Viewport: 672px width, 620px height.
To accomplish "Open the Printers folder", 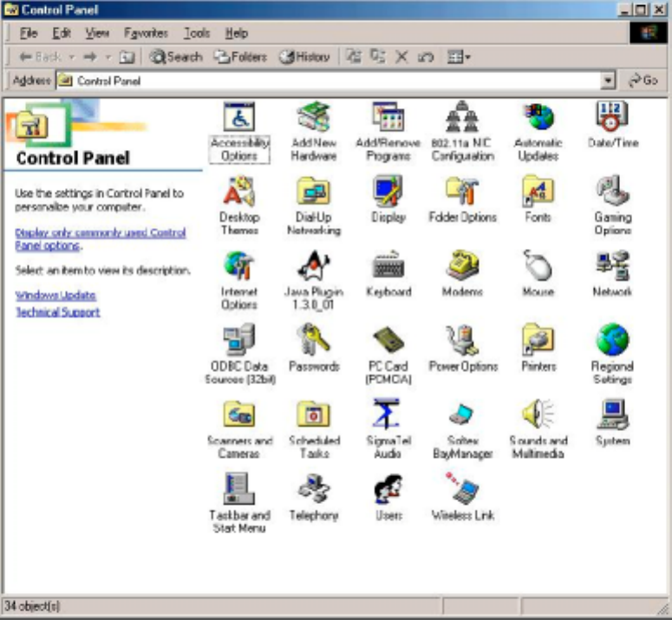I will (538, 349).
